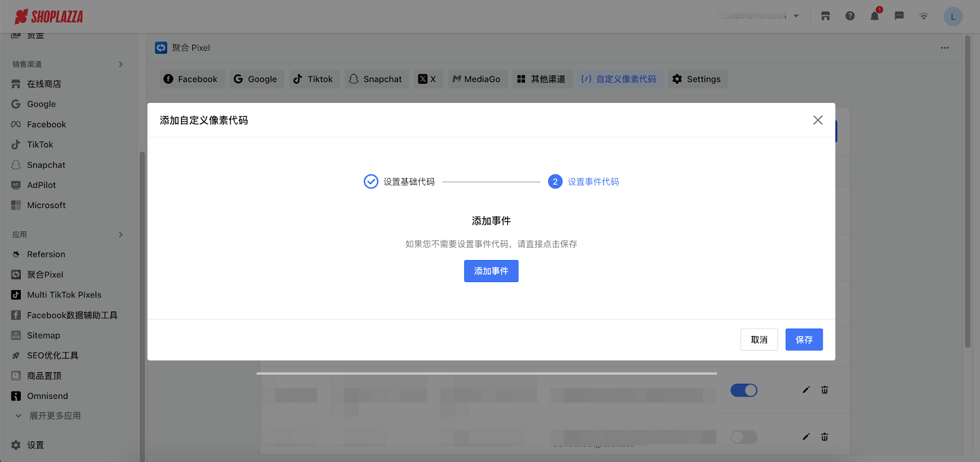Click the storefront icon in header
This screenshot has width=980, height=462.
[826, 17]
